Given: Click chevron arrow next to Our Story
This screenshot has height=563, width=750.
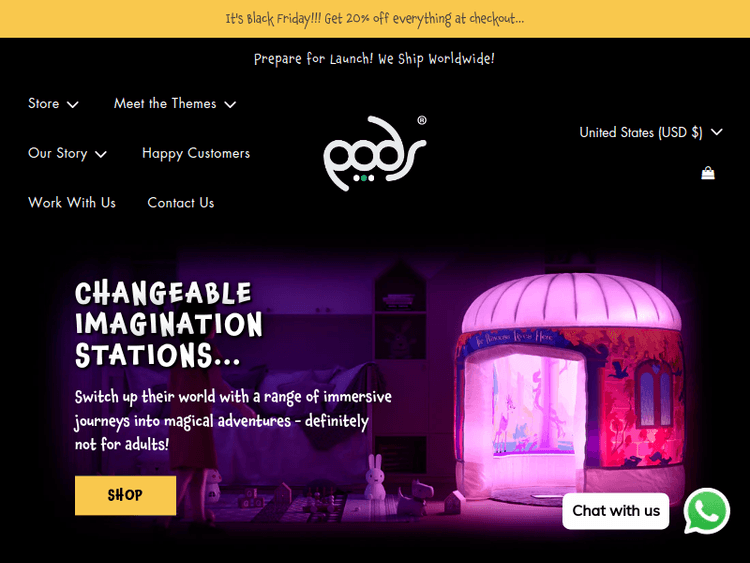Looking at the screenshot, I should pos(100,154).
